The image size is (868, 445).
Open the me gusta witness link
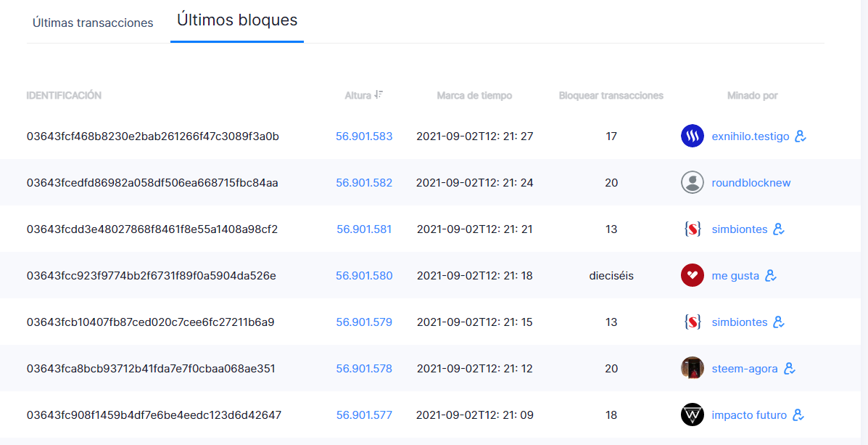tap(735, 276)
